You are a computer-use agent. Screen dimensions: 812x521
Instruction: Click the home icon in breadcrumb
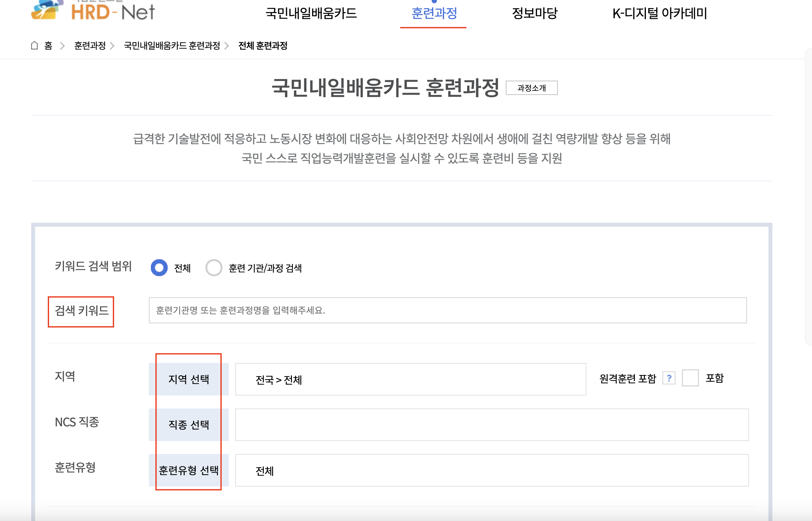[34, 45]
